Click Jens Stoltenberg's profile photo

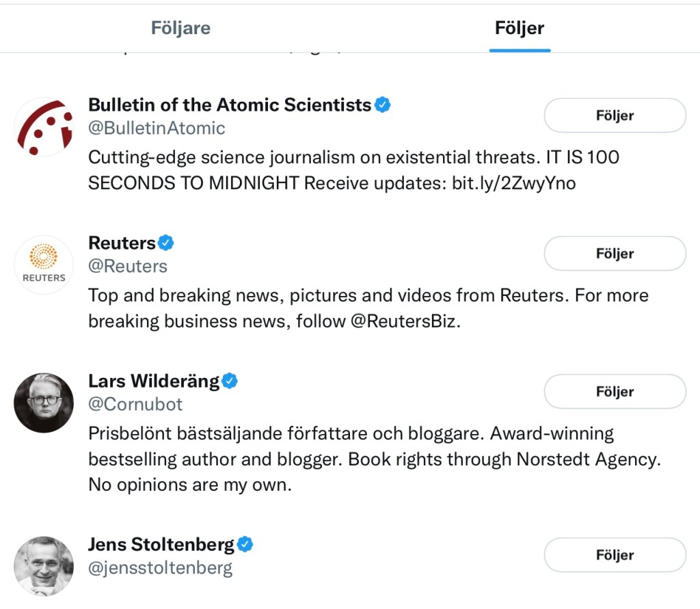pyautogui.click(x=44, y=566)
